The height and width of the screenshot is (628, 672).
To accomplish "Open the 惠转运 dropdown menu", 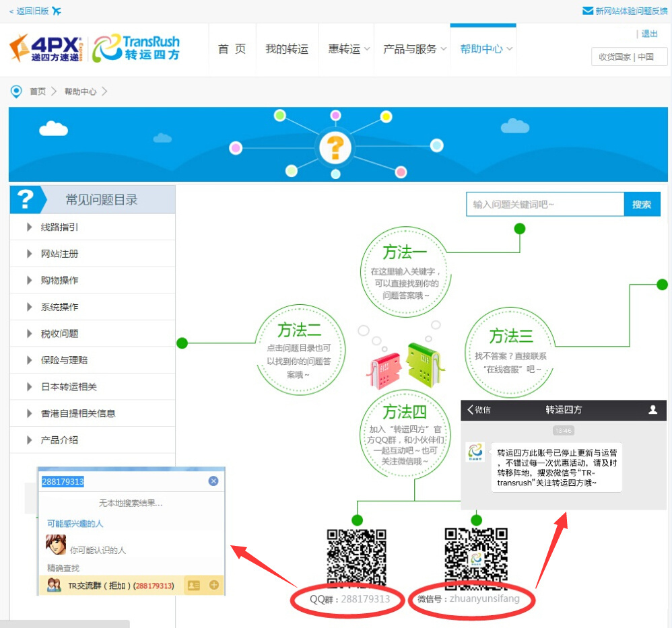I will click(x=348, y=49).
